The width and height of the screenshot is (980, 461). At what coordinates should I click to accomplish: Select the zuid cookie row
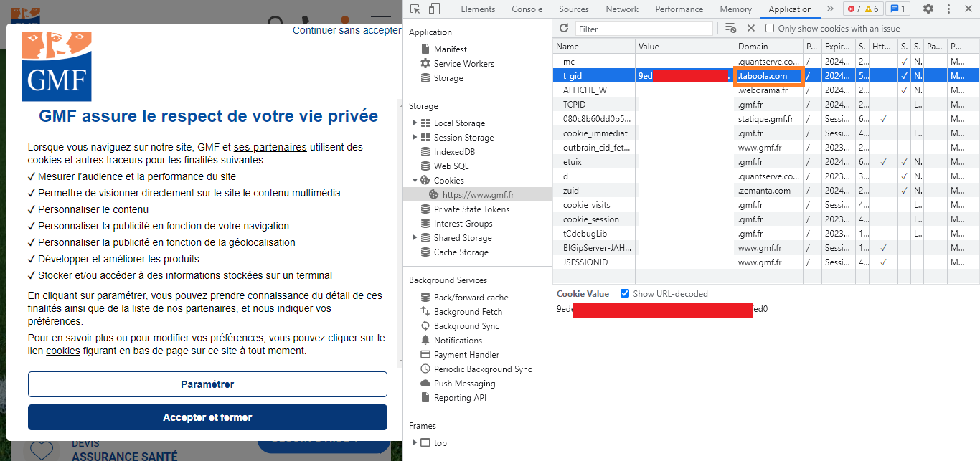coord(766,191)
